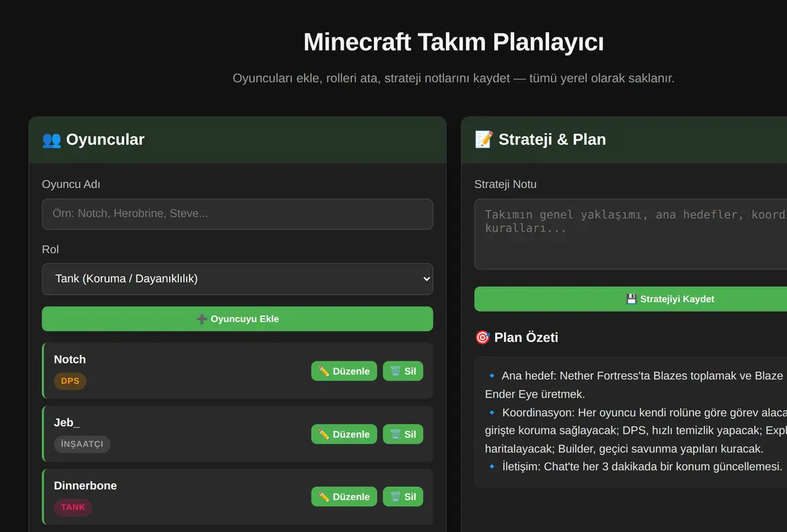Click the DPS role badge on Notch
The width and height of the screenshot is (787, 532).
click(70, 381)
